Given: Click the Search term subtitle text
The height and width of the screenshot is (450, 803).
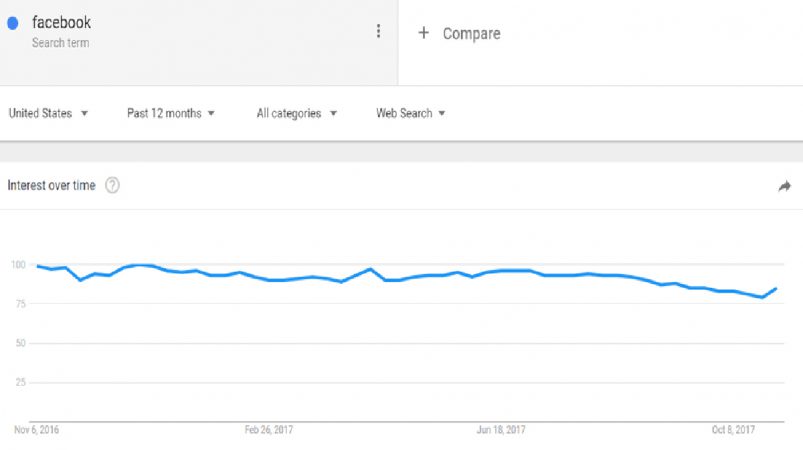Looking at the screenshot, I should (60, 43).
